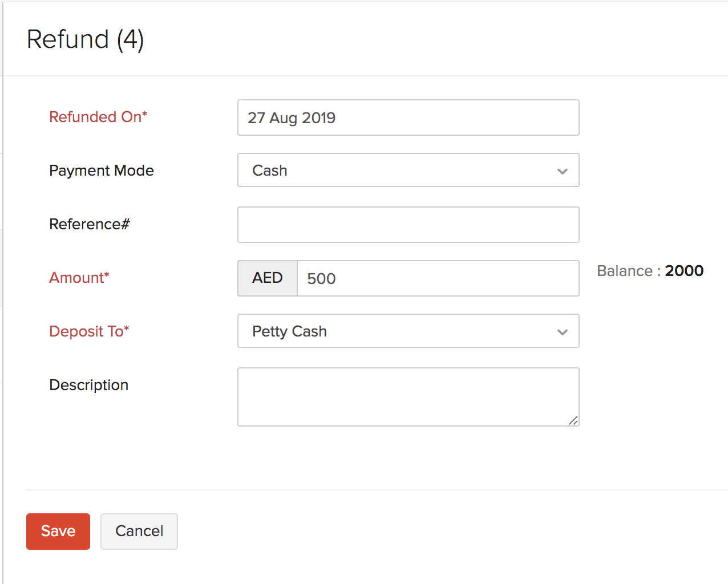
Task: Open the Cash payment mode chevron
Action: (x=563, y=170)
